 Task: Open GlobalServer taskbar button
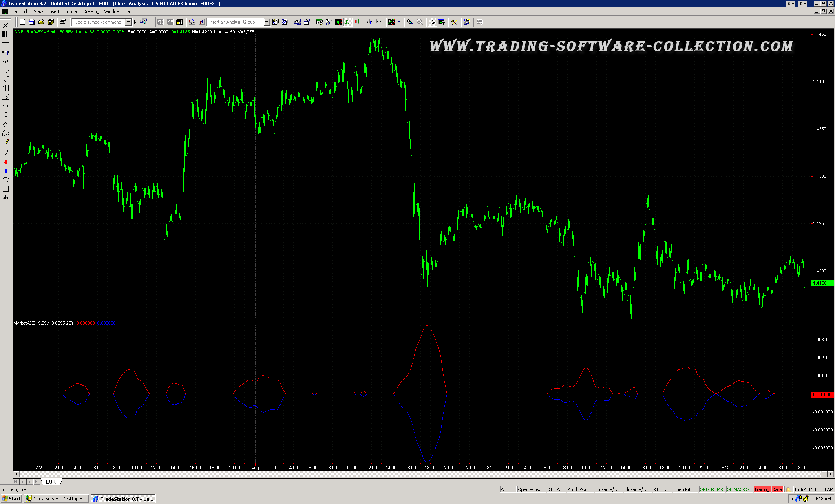pyautogui.click(x=56, y=499)
